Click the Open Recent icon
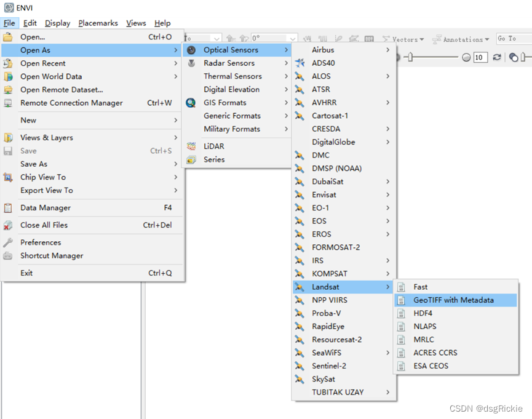Screen dimensions: 532x419 [8, 63]
